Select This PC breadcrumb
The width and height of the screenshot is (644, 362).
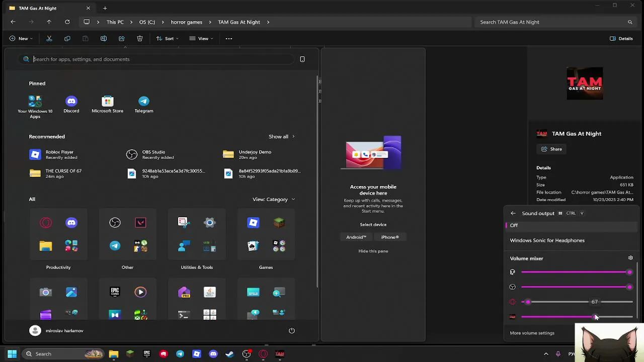pyautogui.click(x=115, y=22)
